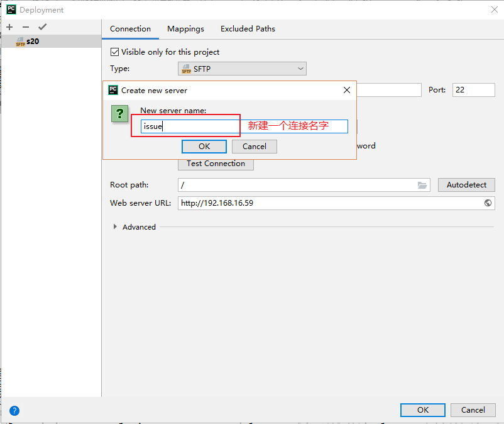Open the Excluded Paths tab
Screen dimensions: 504x424
(x=248, y=29)
